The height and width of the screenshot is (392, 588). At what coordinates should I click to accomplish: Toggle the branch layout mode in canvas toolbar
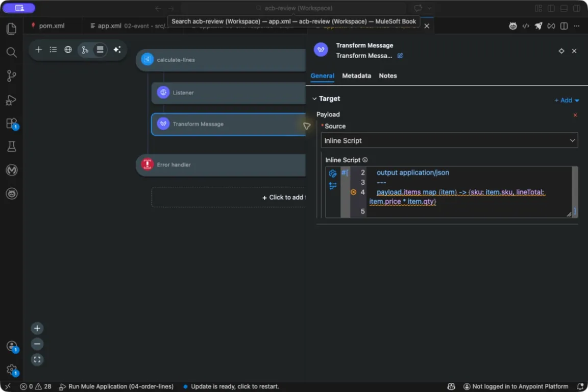pyautogui.click(x=85, y=50)
